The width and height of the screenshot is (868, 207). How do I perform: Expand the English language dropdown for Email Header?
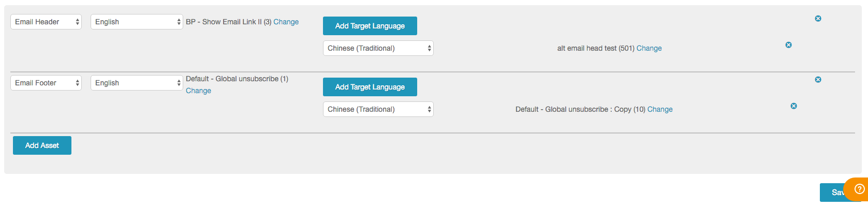click(137, 22)
